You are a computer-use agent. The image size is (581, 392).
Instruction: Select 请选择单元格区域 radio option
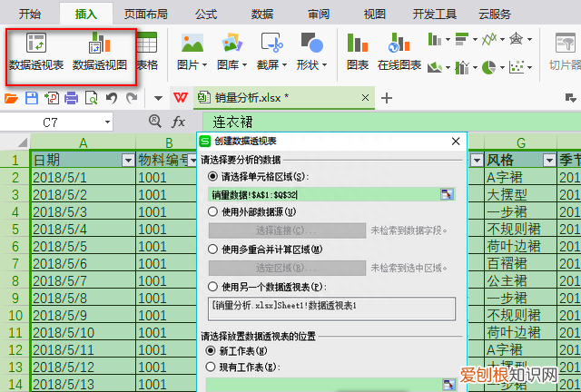point(212,176)
